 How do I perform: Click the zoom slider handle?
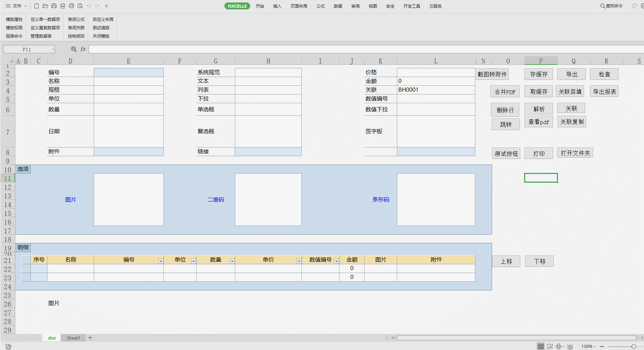pos(634,346)
